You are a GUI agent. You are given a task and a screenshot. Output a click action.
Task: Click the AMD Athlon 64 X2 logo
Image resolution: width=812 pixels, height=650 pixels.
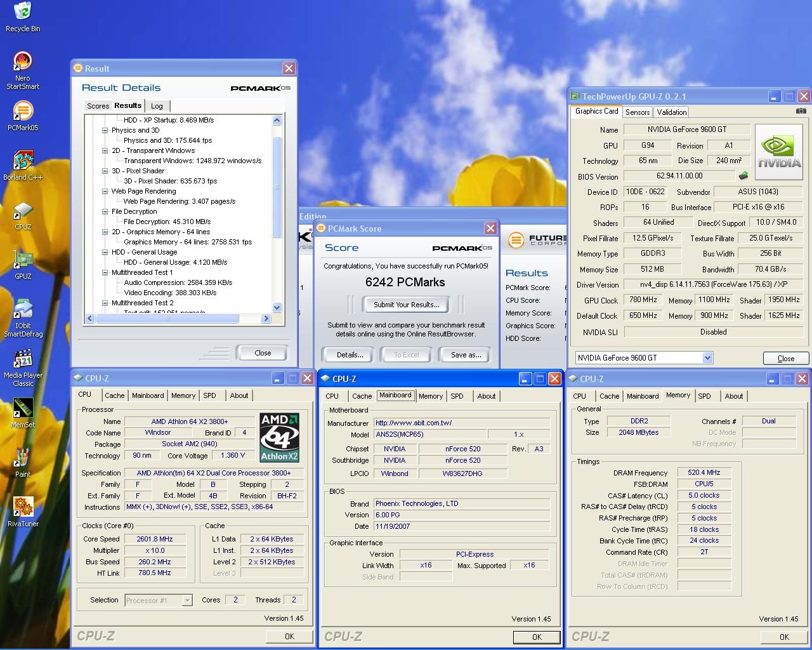coord(279,438)
